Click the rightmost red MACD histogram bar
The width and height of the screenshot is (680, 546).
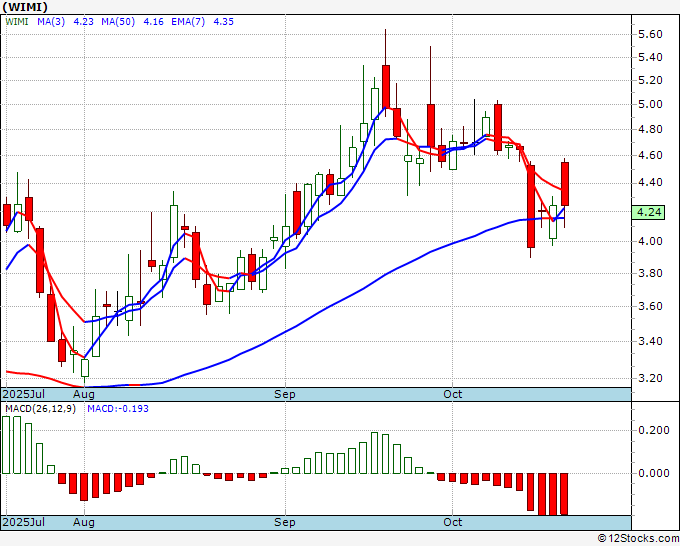[564, 494]
